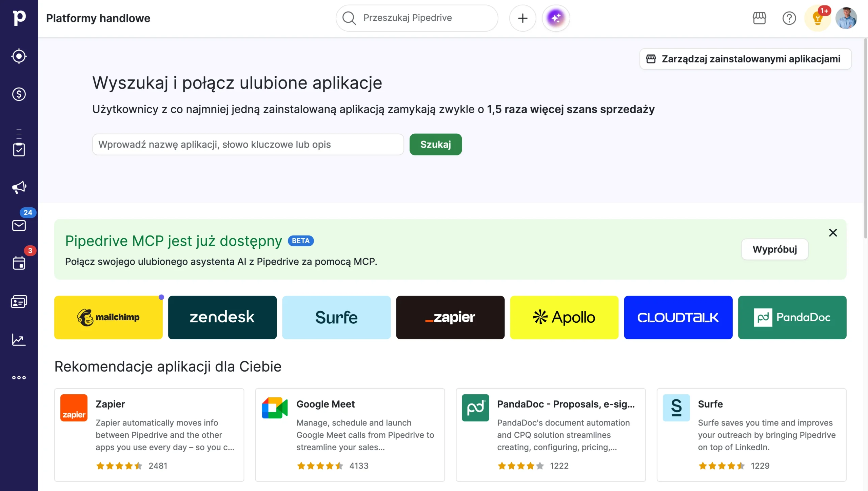Click the Wypróbuj button in the MCP banner

(x=775, y=249)
